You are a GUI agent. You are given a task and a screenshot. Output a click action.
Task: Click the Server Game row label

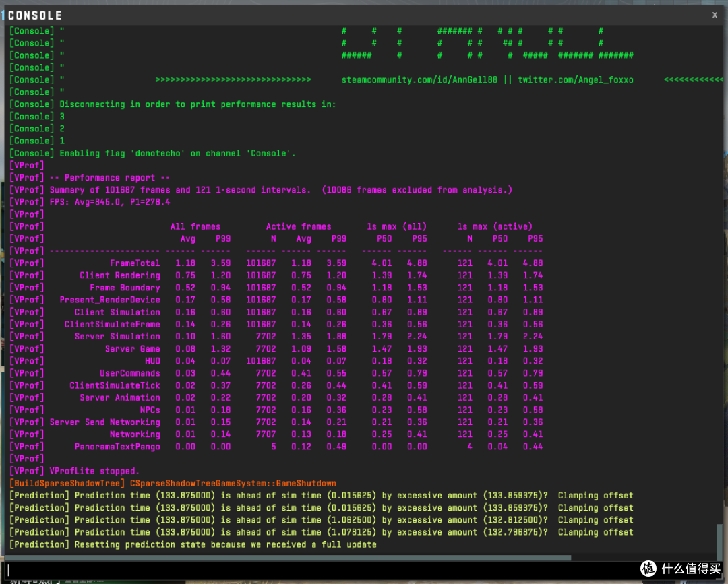[x=132, y=349]
